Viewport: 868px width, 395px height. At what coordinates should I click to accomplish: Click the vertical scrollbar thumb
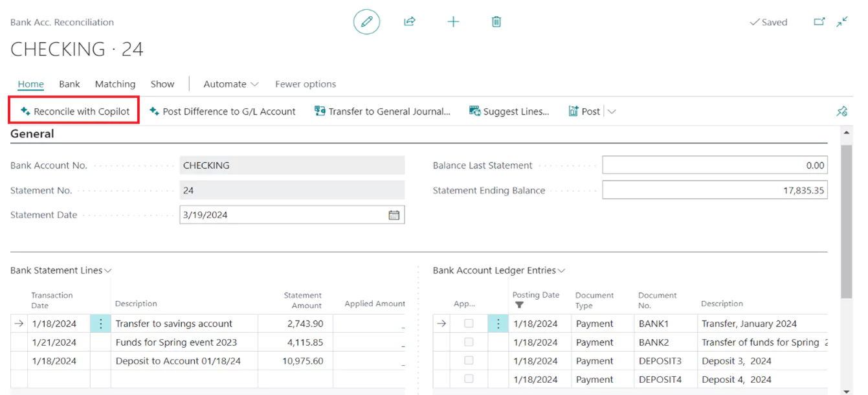(x=846, y=220)
